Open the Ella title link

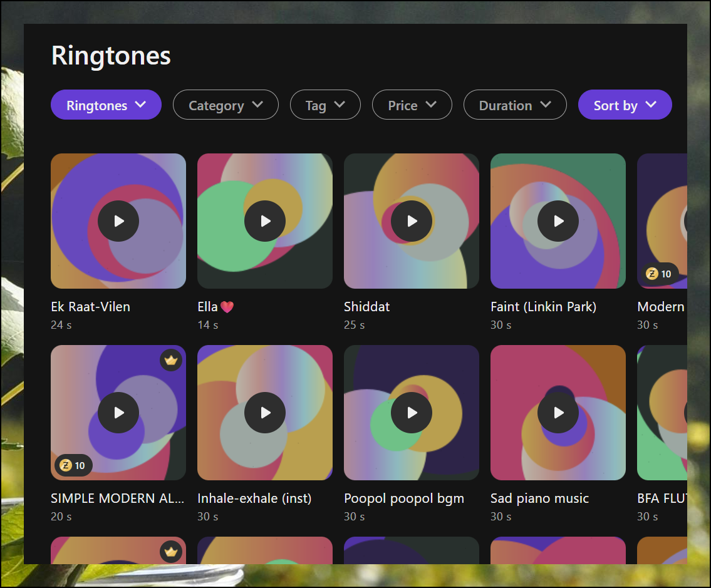216,307
